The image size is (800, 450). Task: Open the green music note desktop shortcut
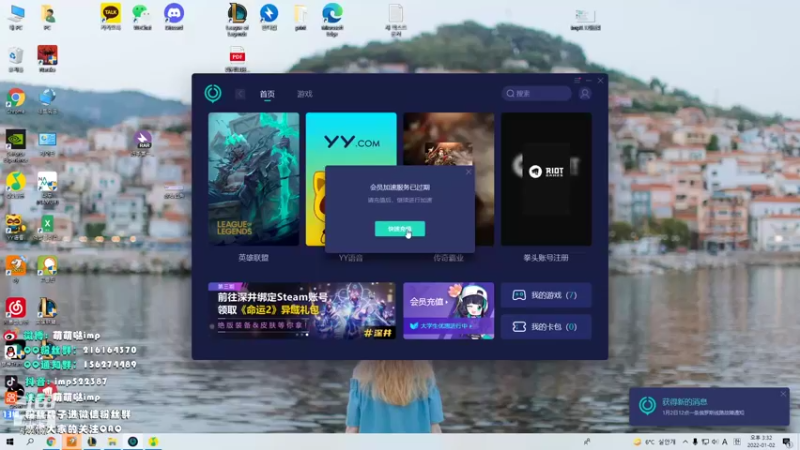click(16, 185)
